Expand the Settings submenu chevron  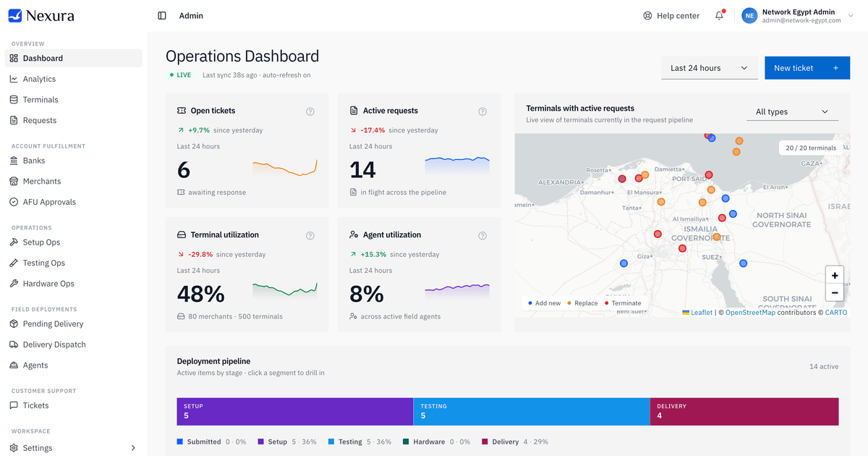coord(133,448)
